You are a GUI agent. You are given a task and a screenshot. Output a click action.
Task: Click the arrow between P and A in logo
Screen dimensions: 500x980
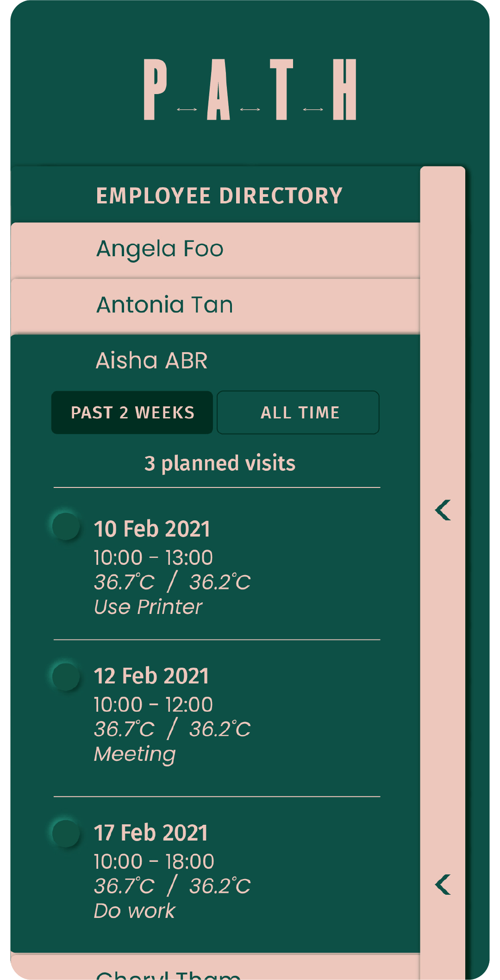point(187,109)
